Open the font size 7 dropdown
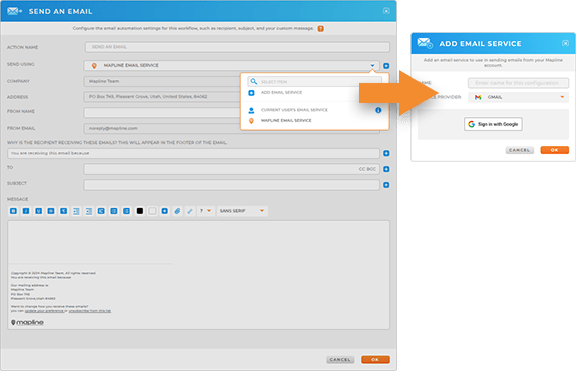The width and height of the screenshot is (576, 371). [205, 211]
